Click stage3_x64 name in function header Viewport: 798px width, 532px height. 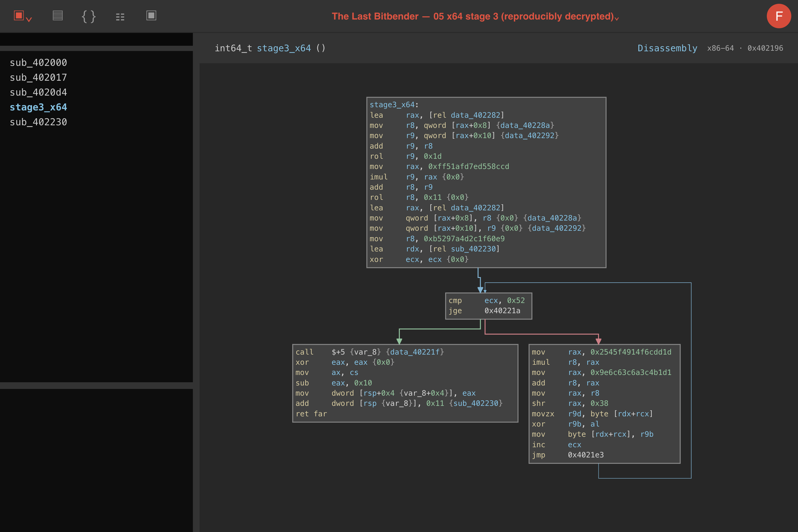284,48
